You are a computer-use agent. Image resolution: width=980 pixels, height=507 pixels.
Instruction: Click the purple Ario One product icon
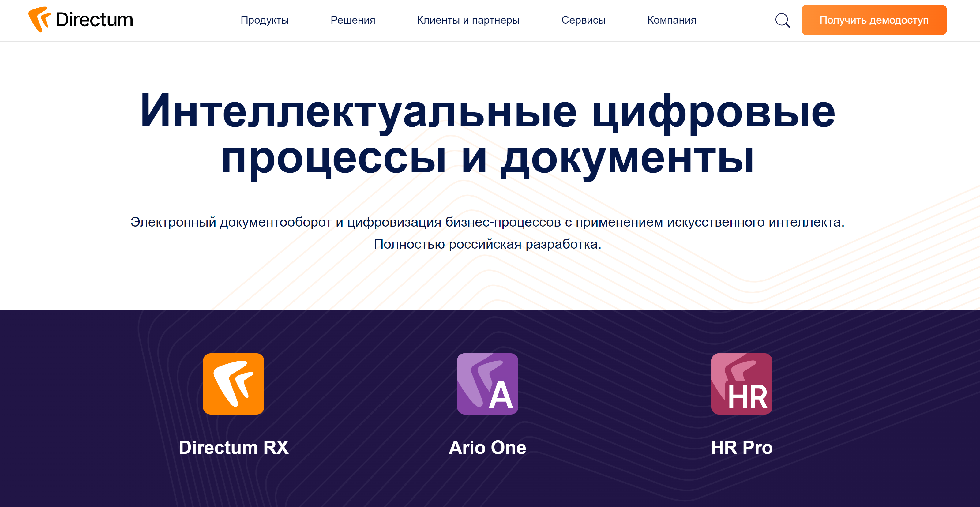pyautogui.click(x=487, y=383)
